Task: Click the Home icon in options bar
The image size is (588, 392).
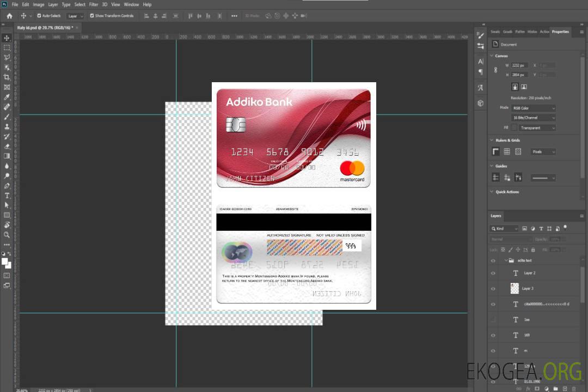Action: [9, 16]
